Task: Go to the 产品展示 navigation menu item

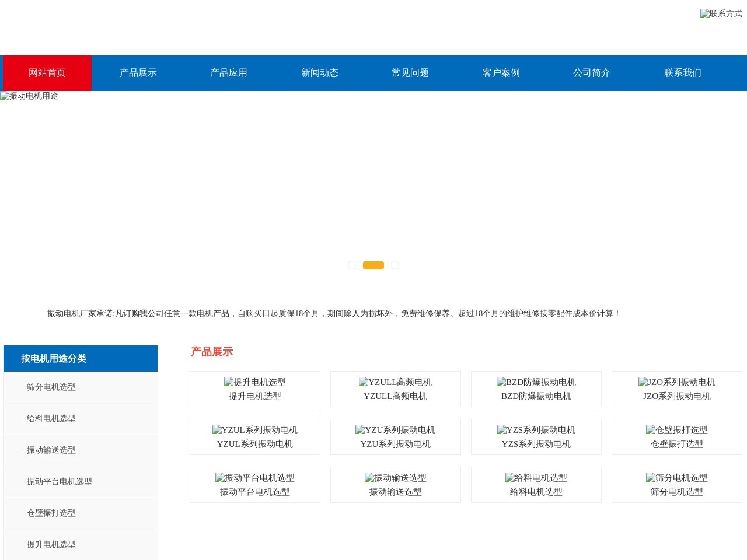Action: pyautogui.click(x=138, y=73)
